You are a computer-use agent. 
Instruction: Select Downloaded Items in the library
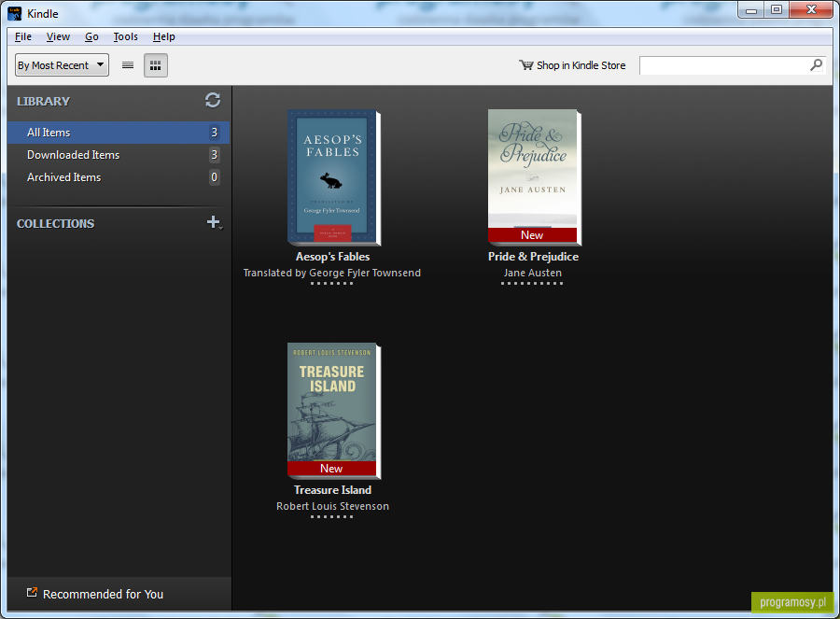(119, 155)
